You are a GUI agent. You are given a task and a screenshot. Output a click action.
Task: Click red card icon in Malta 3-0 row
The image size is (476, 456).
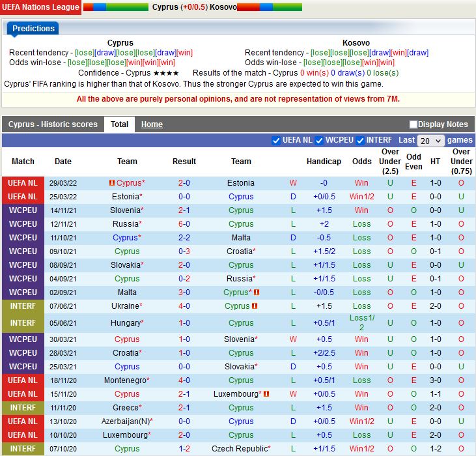[x=257, y=292]
